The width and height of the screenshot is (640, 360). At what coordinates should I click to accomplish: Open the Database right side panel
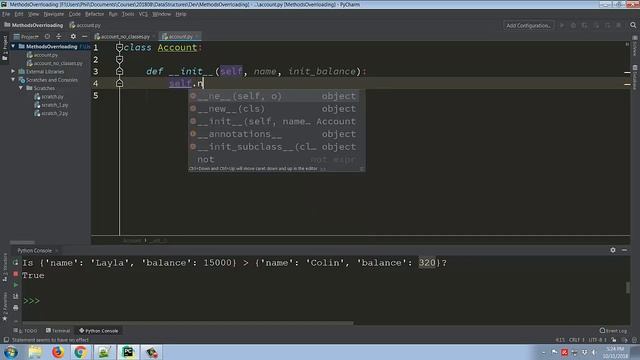tap(635, 78)
